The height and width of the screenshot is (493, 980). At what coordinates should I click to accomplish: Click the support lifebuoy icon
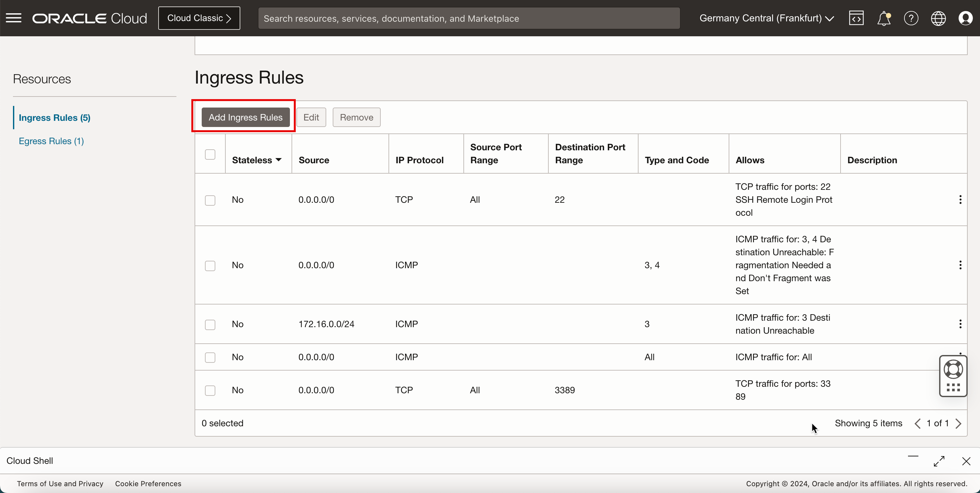tap(953, 369)
